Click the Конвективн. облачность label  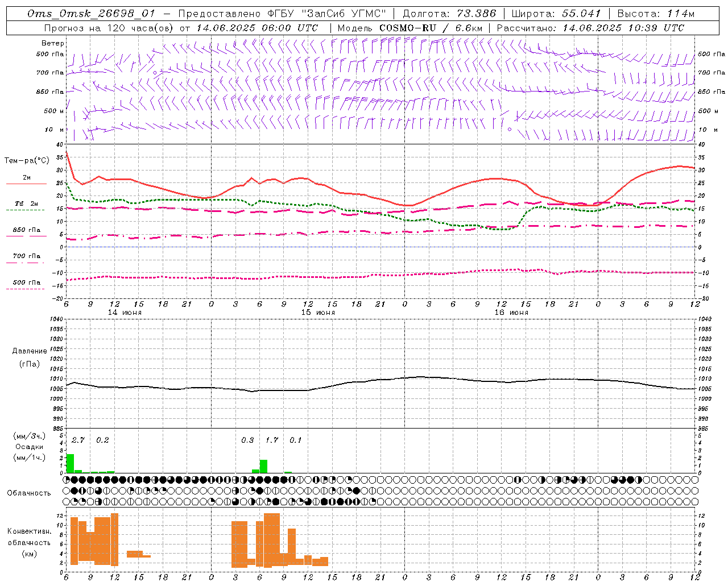30,537
